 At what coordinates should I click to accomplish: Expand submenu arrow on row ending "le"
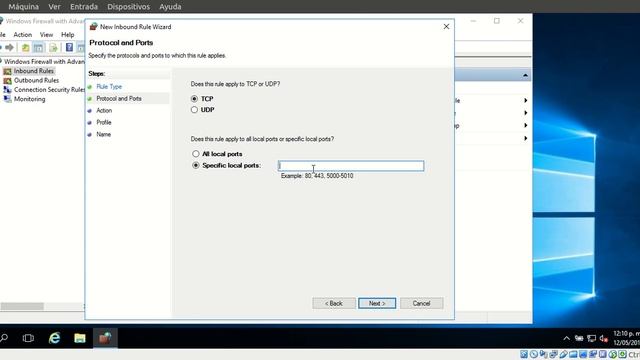(x=526, y=100)
